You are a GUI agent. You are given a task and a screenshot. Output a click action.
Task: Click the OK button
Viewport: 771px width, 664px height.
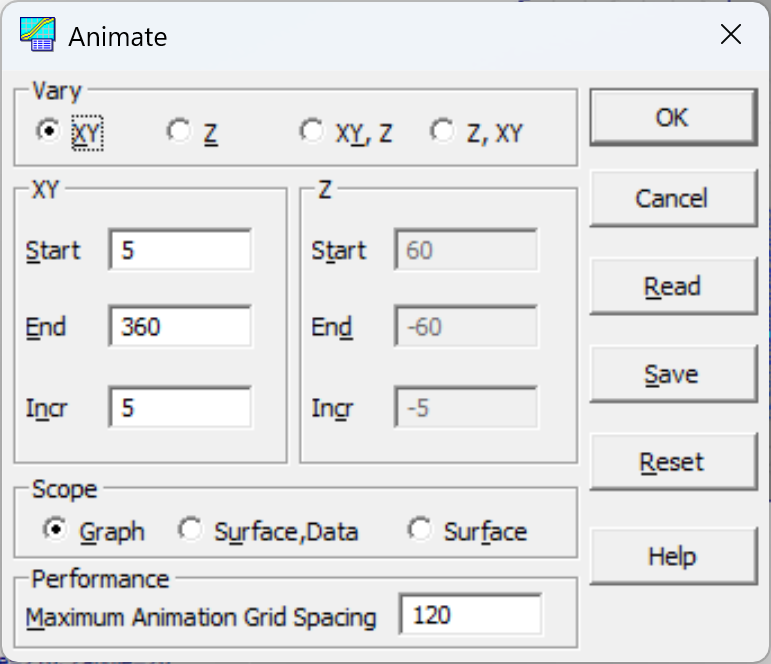(x=673, y=117)
